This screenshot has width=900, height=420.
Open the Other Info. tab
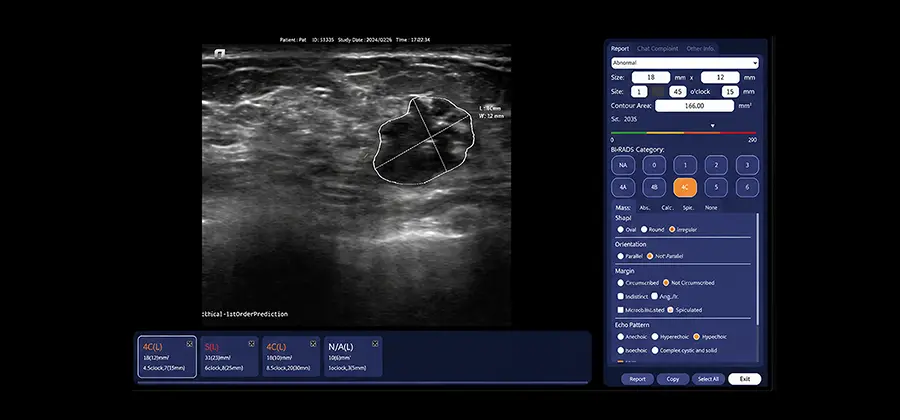[x=700, y=49]
